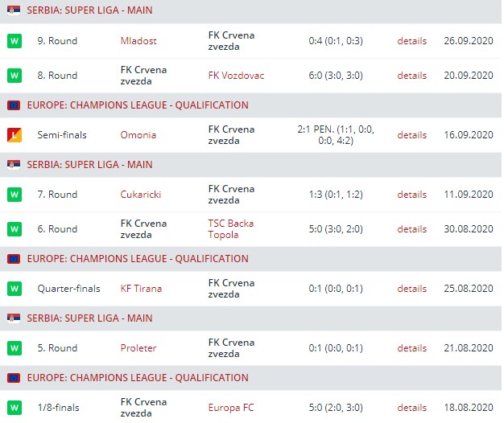
Task: Open details for the Mladost 0:4 match
Action: 411,41
